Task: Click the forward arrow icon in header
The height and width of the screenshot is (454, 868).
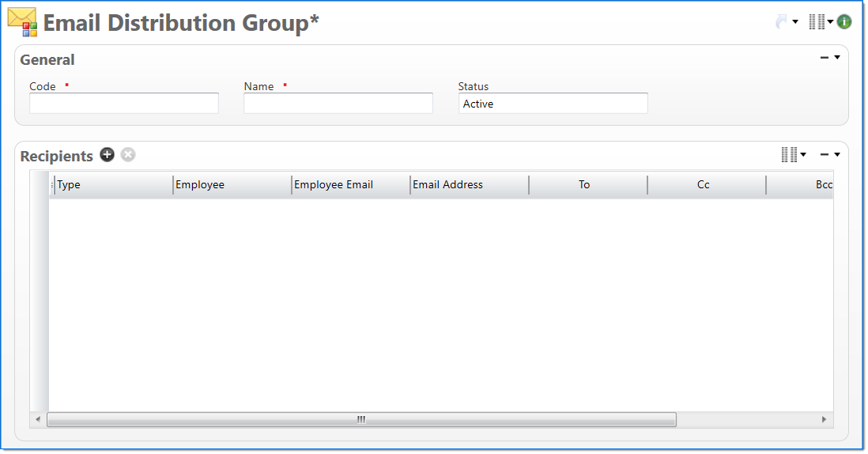Action: [x=782, y=22]
